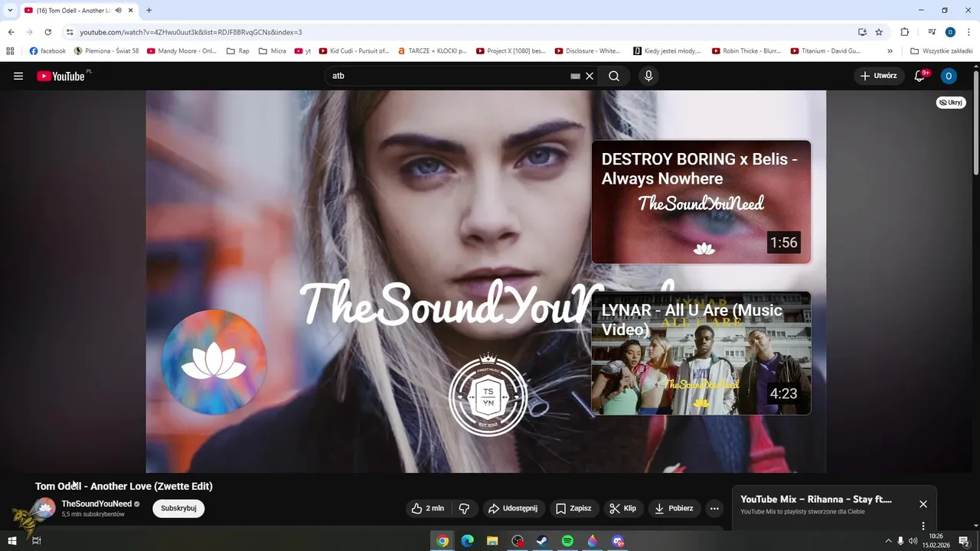
Task: Open the Chrome extensions puzzle icon
Action: 904,32
